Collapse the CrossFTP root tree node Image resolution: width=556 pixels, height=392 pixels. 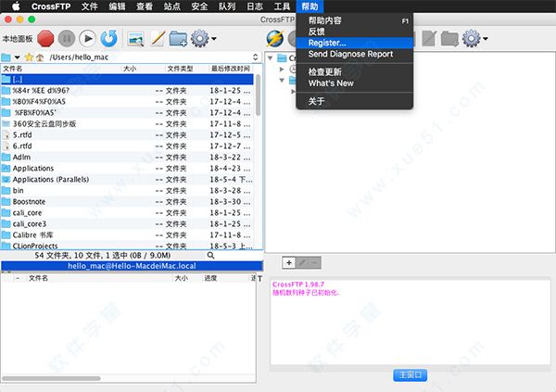[269, 57]
